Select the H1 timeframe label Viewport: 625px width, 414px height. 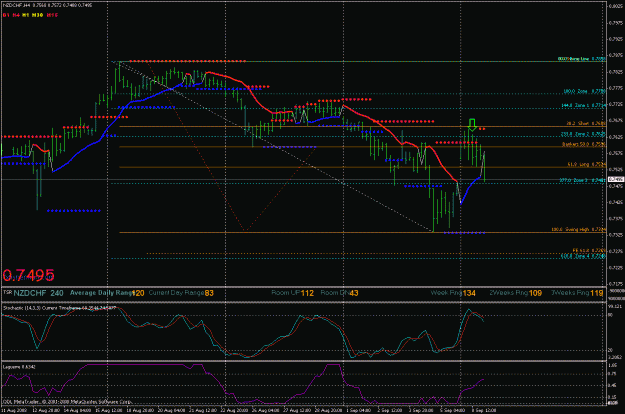tap(25, 15)
